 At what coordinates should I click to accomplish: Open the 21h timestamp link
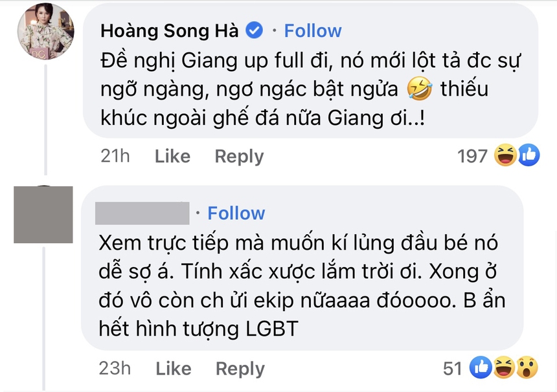[x=115, y=156]
